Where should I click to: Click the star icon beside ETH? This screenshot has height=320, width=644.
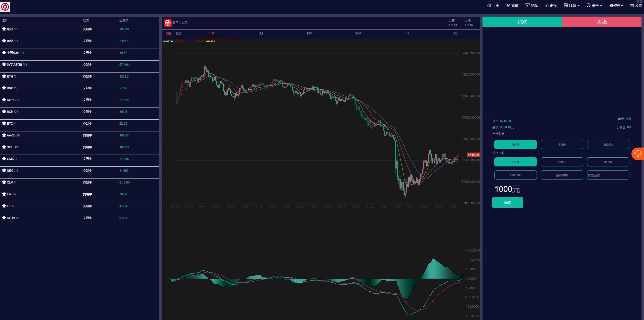pos(4,76)
